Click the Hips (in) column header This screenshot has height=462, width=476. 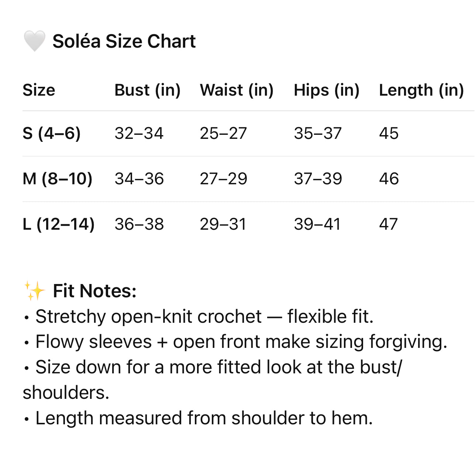pyautogui.click(x=327, y=90)
